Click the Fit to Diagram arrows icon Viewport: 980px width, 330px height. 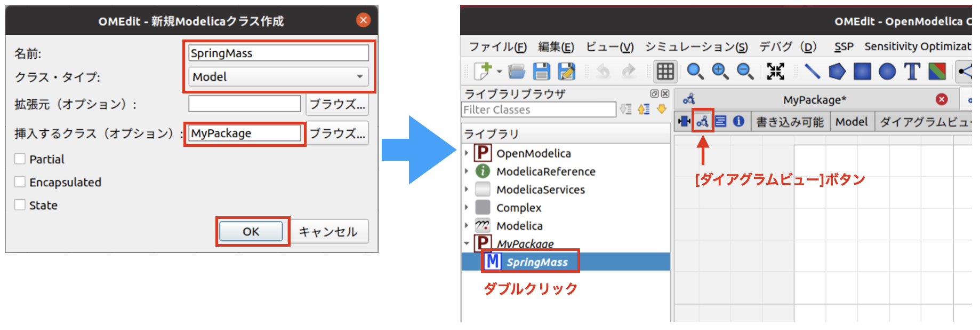pos(776,71)
